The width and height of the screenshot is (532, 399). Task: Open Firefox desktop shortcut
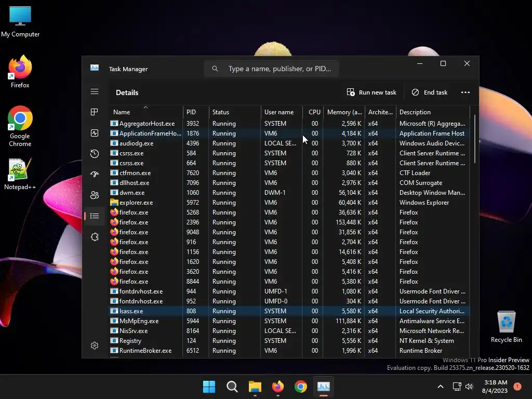click(20, 72)
